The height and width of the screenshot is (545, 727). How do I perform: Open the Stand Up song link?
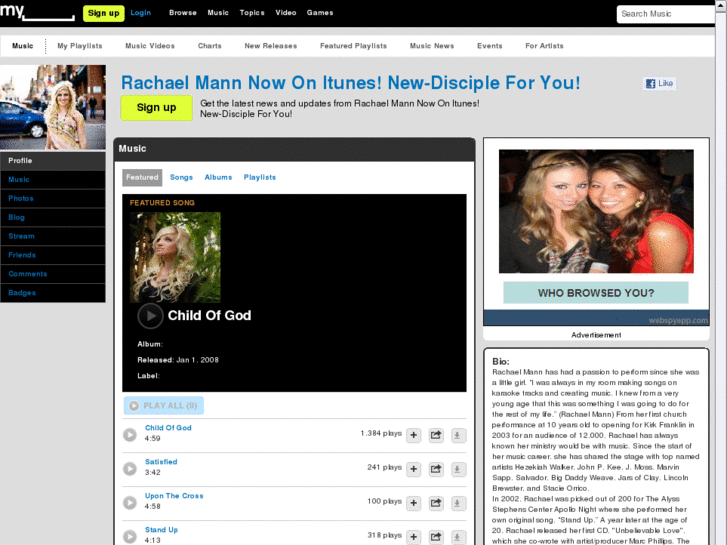pos(161,530)
